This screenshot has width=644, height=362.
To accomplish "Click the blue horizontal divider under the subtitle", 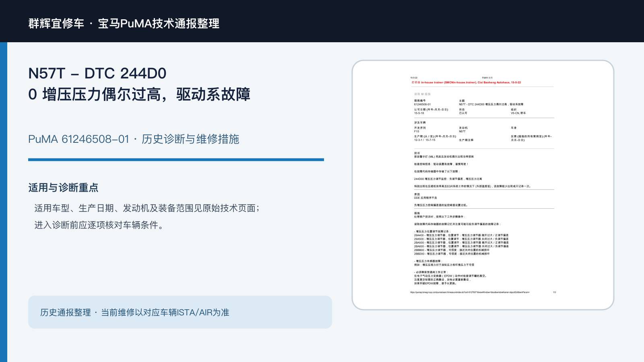I will 176,160.
